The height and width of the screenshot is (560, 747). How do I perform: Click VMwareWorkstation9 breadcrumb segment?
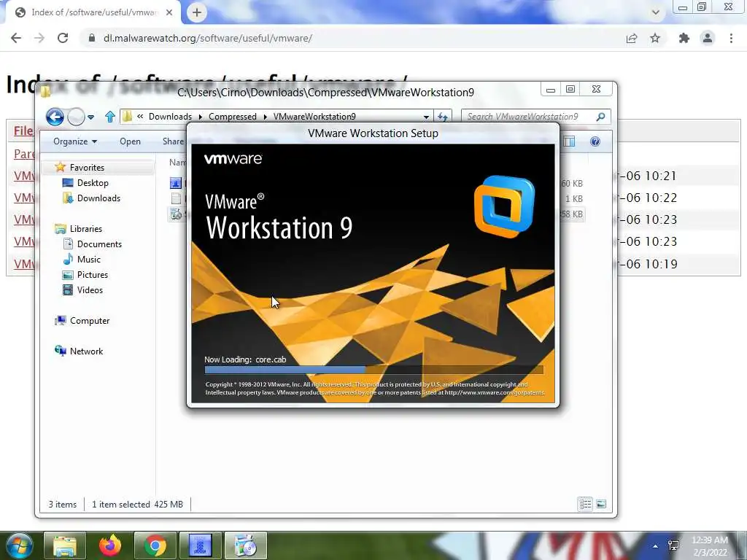click(314, 117)
